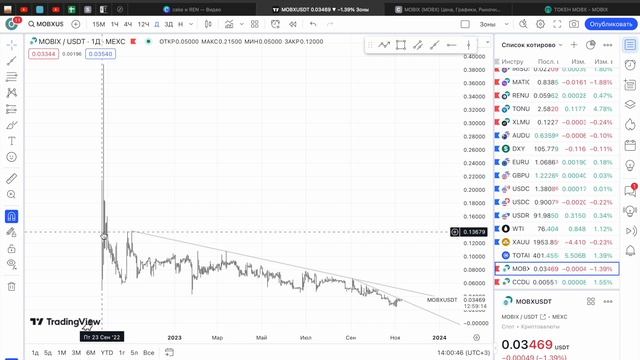
Task: Switch to 3Д timeframe
Action: coord(169,24)
